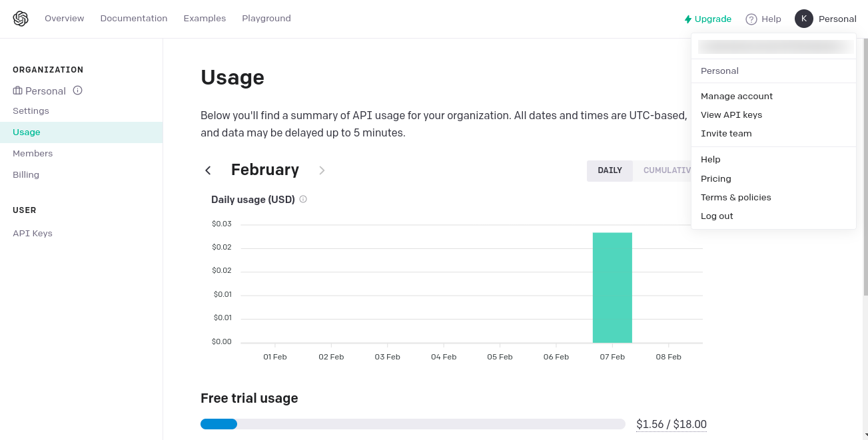The height and width of the screenshot is (440, 868).
Task: Click the Upgrade lightning bolt icon
Action: pos(688,19)
